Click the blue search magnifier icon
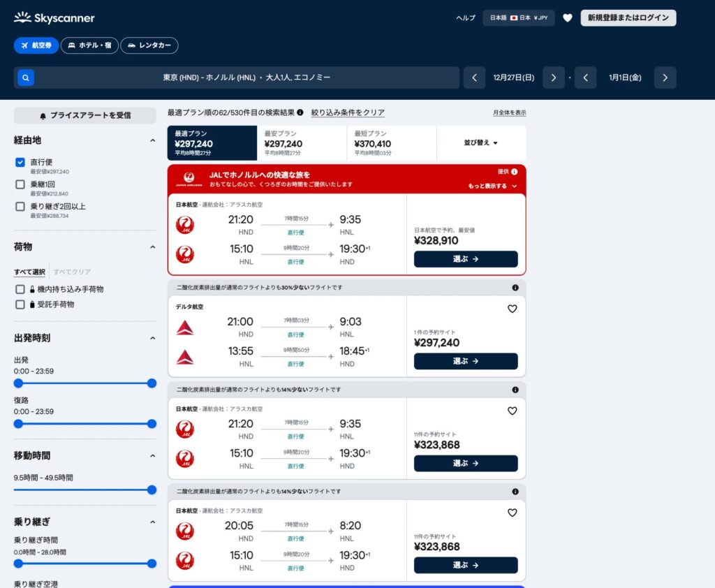Image resolution: width=715 pixels, height=588 pixels. coord(26,78)
